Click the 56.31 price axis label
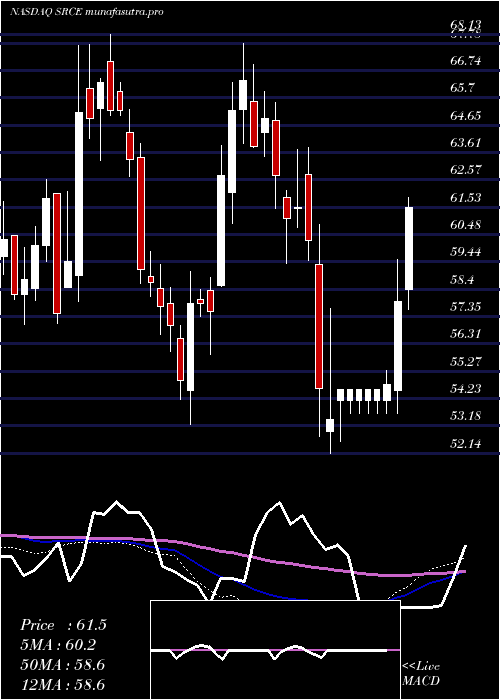The width and height of the screenshot is (500, 700). (x=466, y=334)
